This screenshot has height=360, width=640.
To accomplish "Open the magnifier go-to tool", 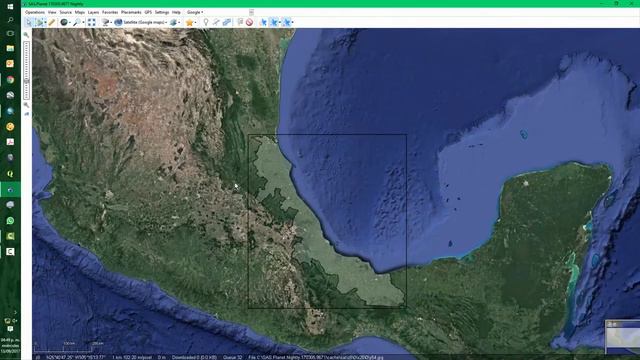I will (76, 22).
